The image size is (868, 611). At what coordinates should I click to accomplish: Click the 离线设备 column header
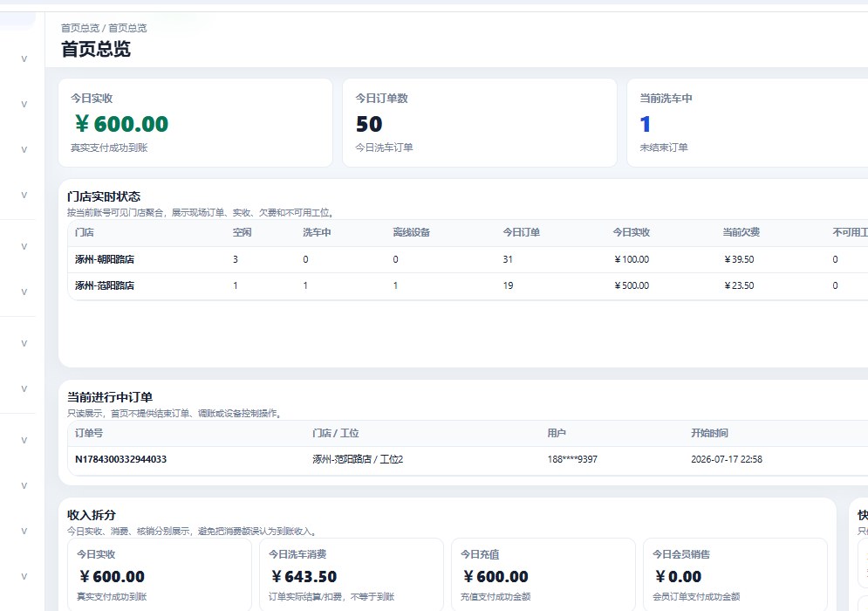tap(411, 232)
